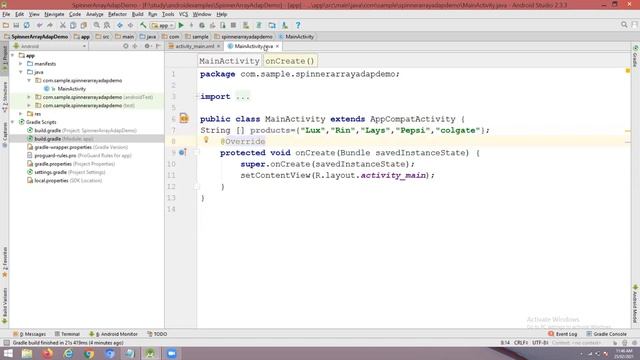Open the Terminal tool window
Screen dimensions: 640x360
point(67,334)
